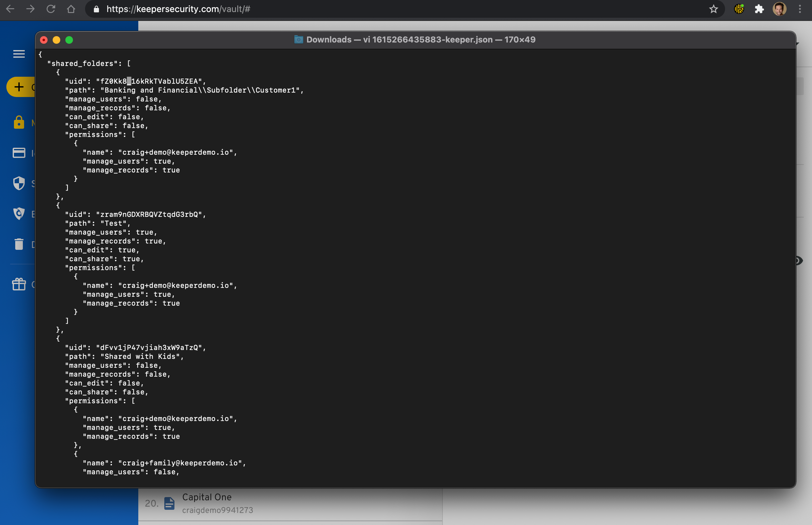This screenshot has width=812, height=525.
Task: Click the BreachWatch shield eye icon
Action: coord(19,214)
